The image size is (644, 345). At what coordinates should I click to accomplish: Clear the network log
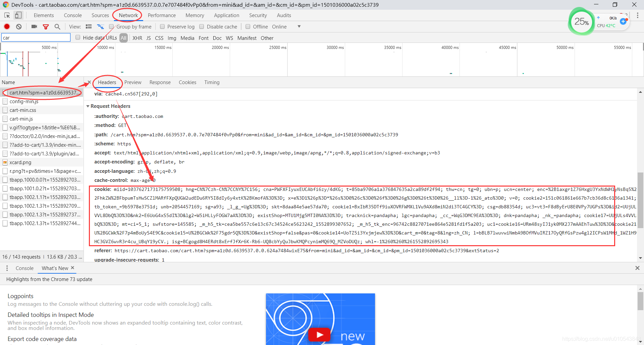19,27
